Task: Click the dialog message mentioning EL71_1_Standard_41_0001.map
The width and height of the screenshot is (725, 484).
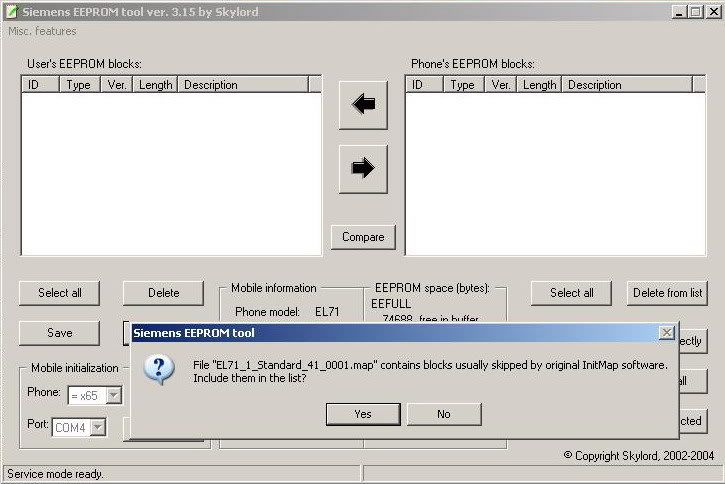Action: pyautogui.click(x=430, y=372)
